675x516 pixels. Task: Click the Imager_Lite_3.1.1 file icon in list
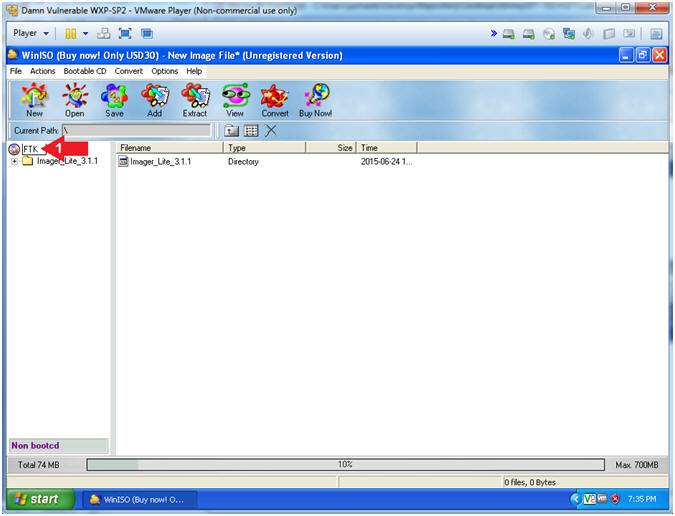pos(124,161)
